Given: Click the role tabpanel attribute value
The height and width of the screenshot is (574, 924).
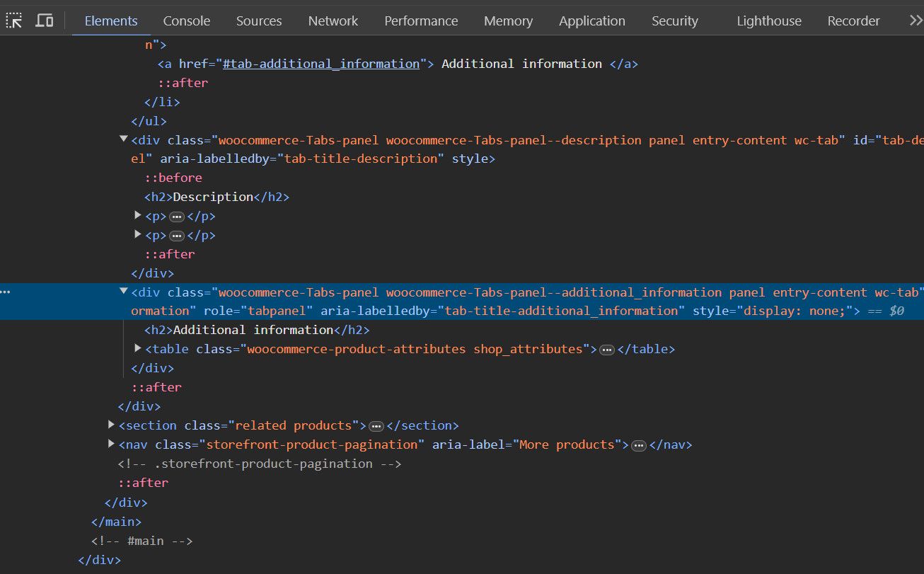Looking at the screenshot, I should [x=277, y=311].
